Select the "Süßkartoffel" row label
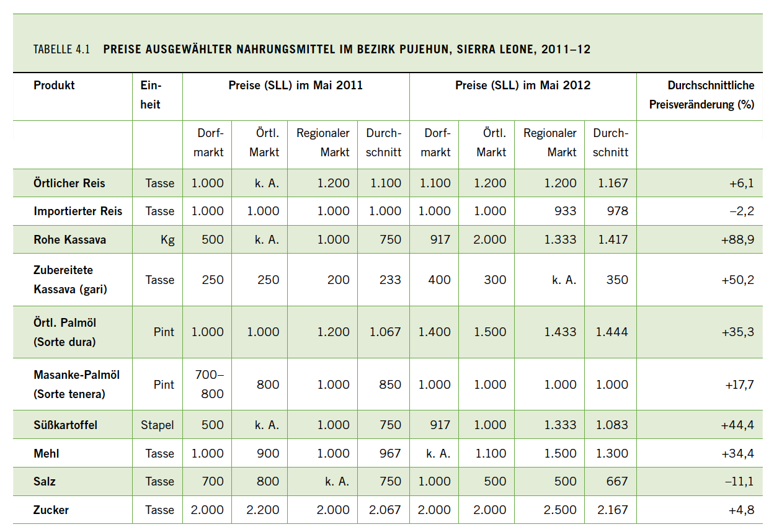The width and height of the screenshot is (774, 532). pyautogui.click(x=66, y=425)
